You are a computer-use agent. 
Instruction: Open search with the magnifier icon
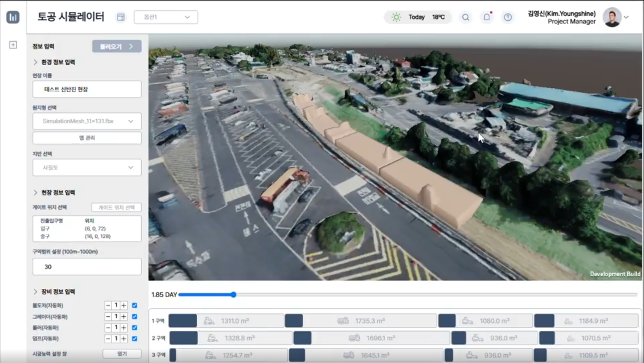pyautogui.click(x=465, y=17)
